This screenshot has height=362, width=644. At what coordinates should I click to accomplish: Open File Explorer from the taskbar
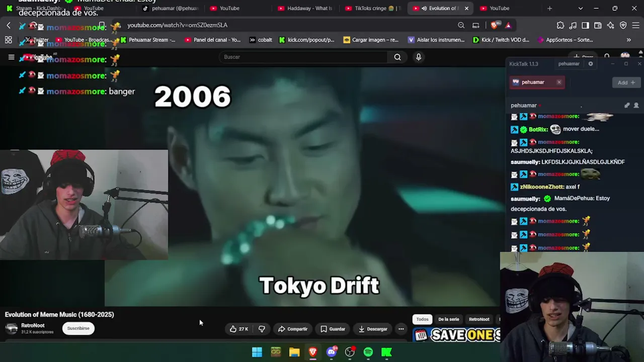click(x=294, y=352)
